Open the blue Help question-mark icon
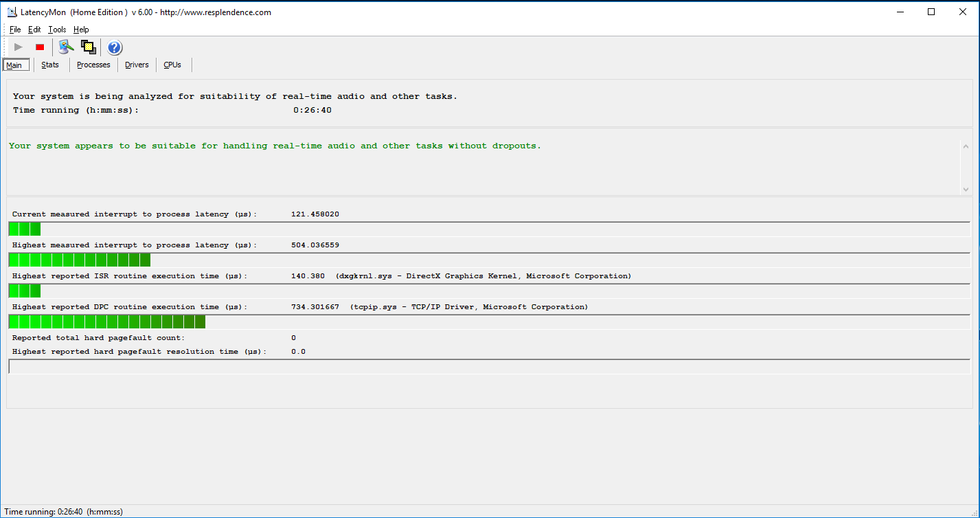980x518 pixels. 115,47
